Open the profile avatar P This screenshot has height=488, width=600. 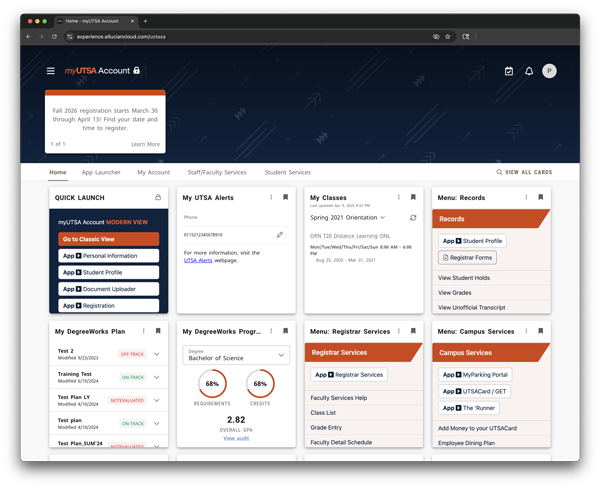click(549, 71)
